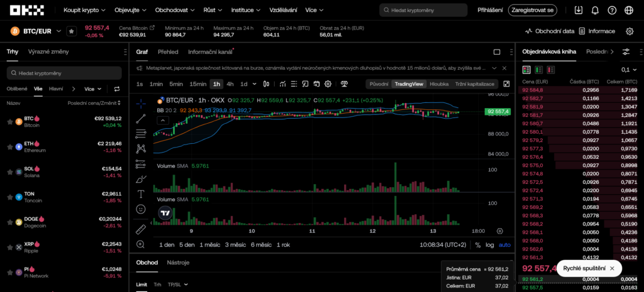Select the trend line drawing tool
The height and width of the screenshot is (292, 644).
click(x=141, y=119)
